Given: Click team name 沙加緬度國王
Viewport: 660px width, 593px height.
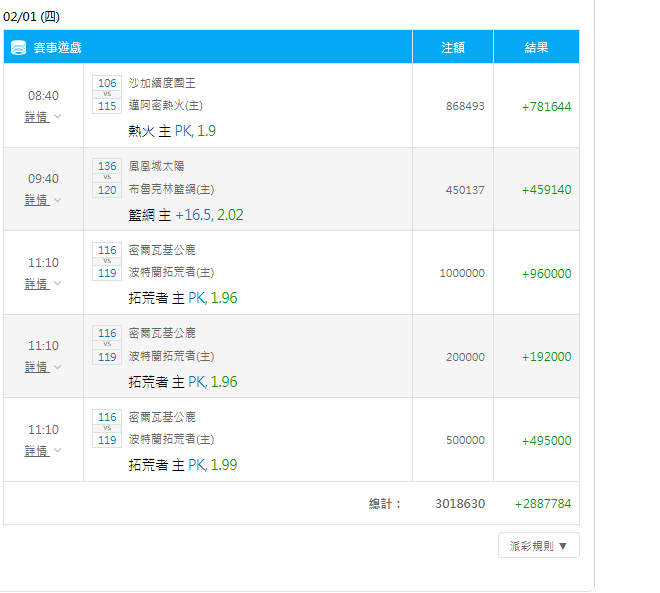Looking at the screenshot, I should (162, 83).
